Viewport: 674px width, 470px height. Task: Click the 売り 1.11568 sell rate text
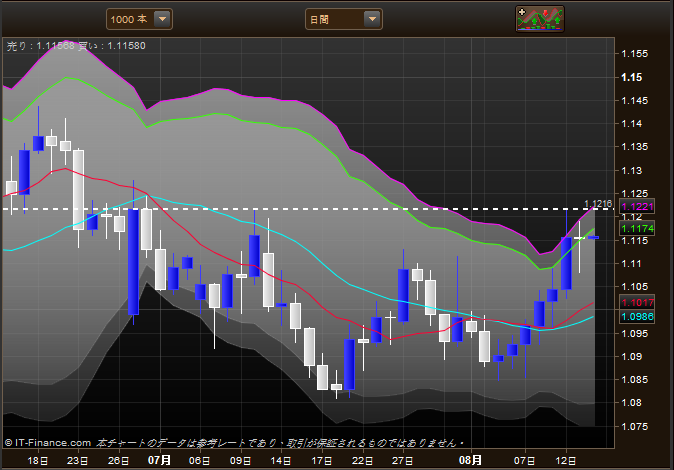point(40,46)
